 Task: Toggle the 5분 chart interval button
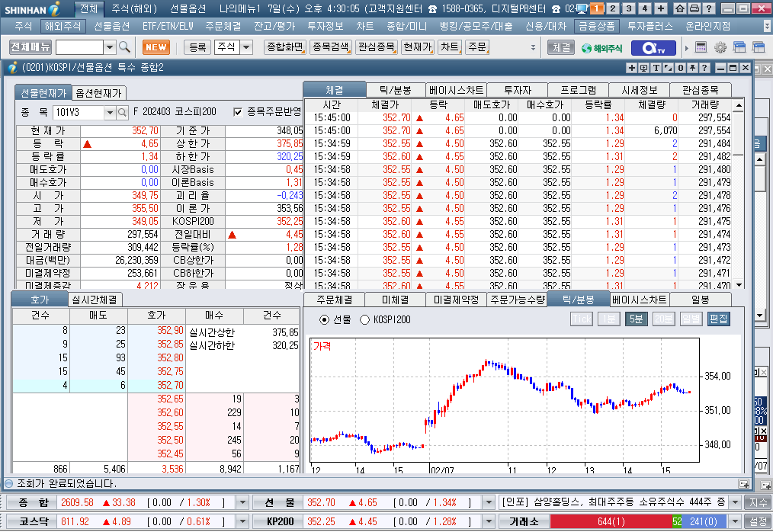click(636, 319)
